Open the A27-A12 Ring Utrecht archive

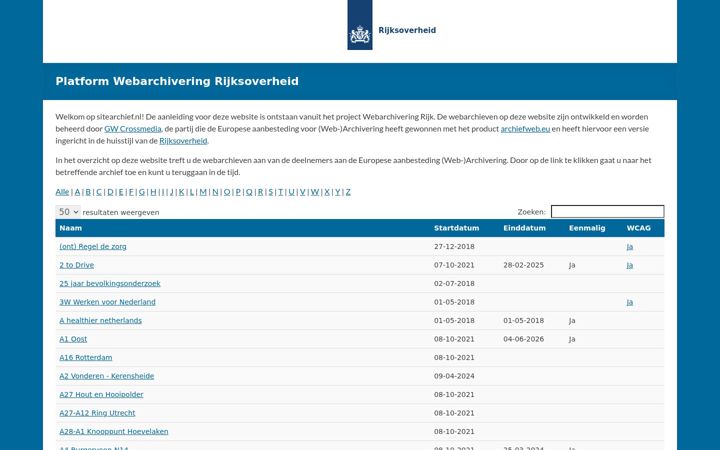(x=97, y=413)
